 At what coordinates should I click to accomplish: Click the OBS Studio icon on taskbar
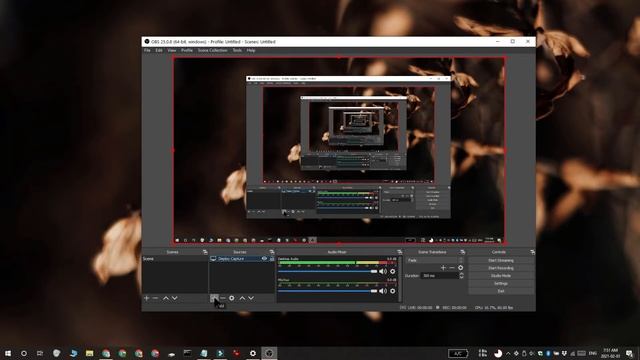tap(269, 353)
